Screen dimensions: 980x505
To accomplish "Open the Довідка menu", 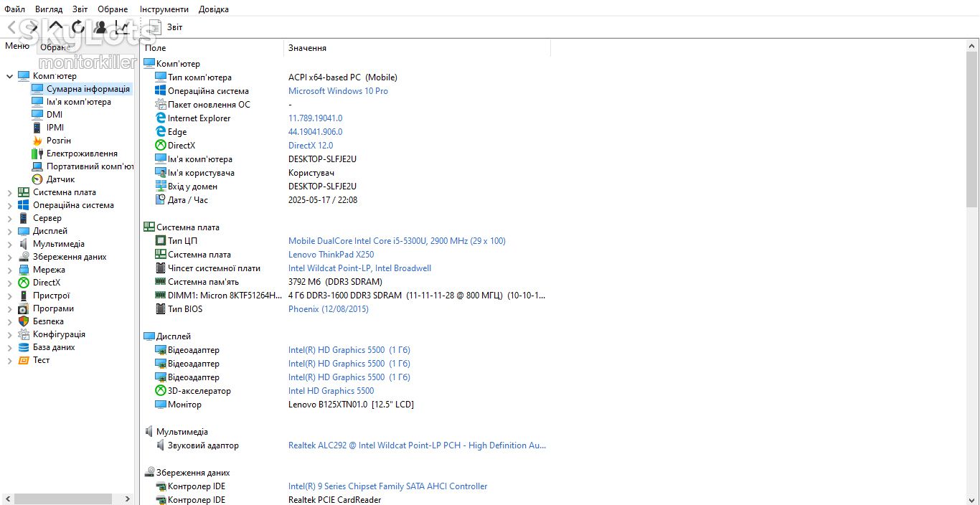I will [x=214, y=9].
